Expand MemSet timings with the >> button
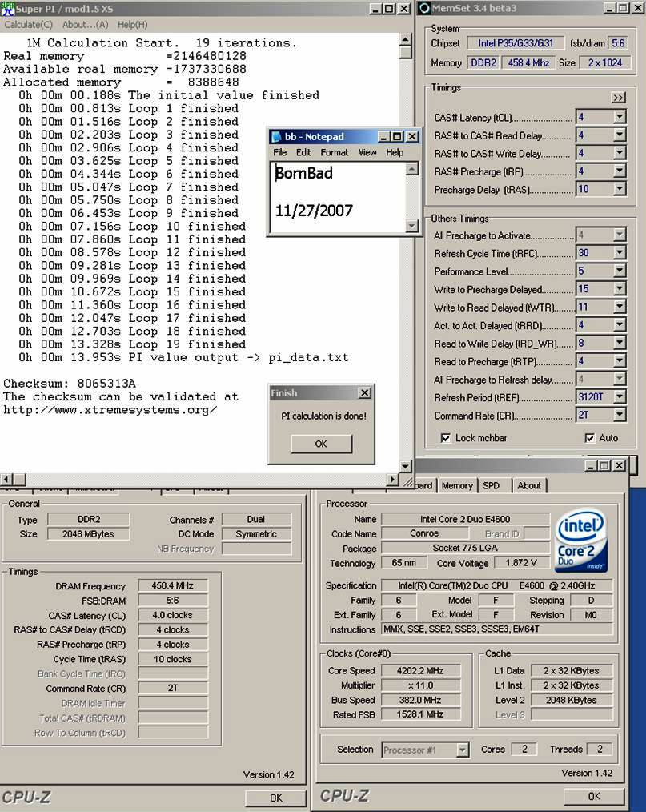The width and height of the screenshot is (646, 812). pos(618,98)
